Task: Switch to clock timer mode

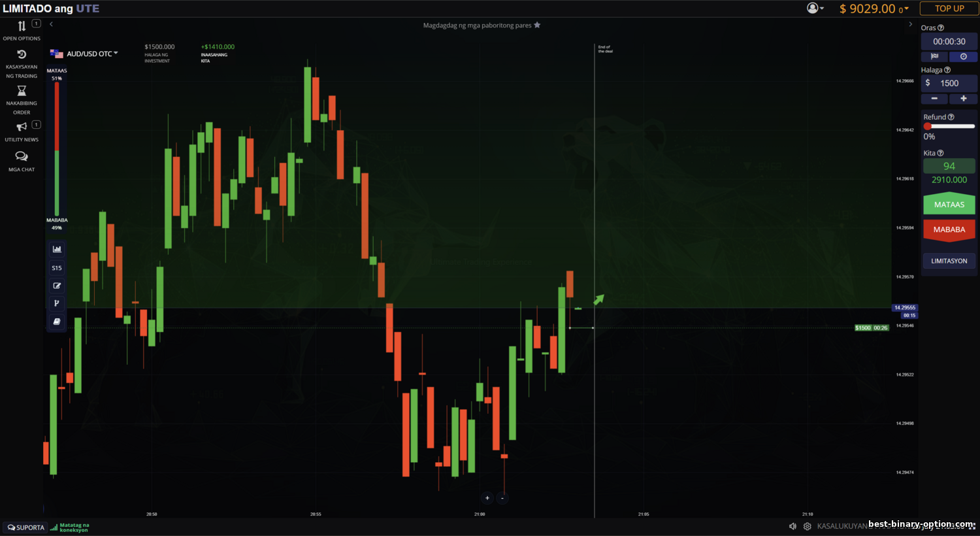Action: click(x=963, y=57)
